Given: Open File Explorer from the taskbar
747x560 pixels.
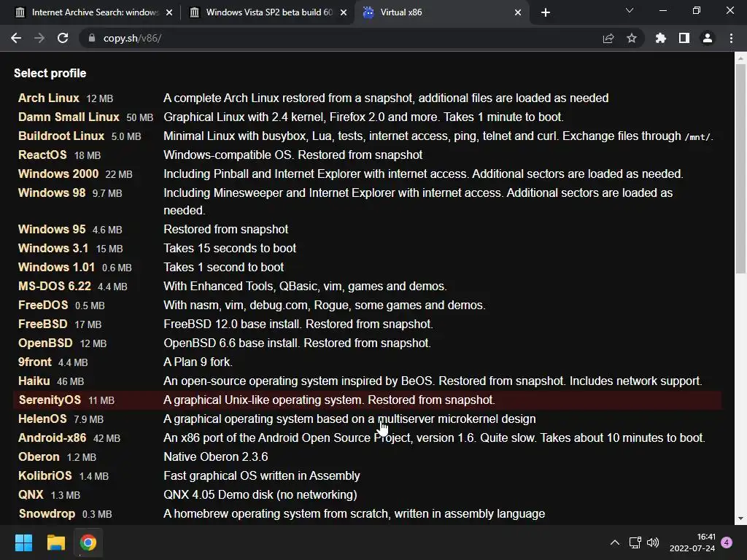Looking at the screenshot, I should (x=55, y=542).
